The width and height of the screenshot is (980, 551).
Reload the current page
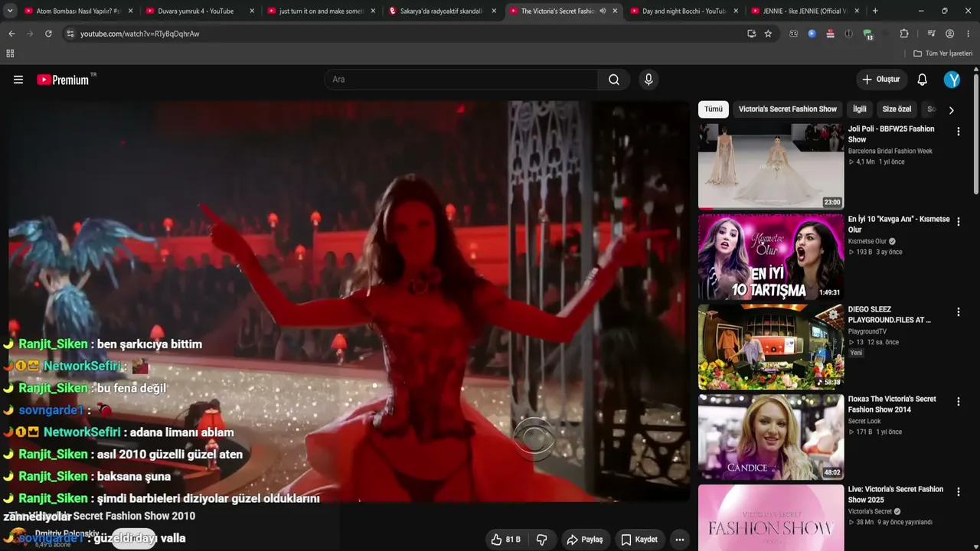[48, 34]
